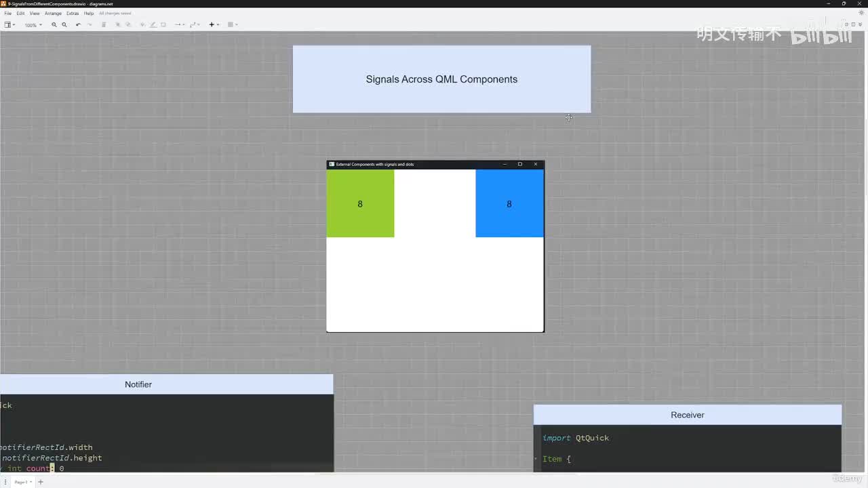Restore down the diagrams.net window

(x=844, y=3)
